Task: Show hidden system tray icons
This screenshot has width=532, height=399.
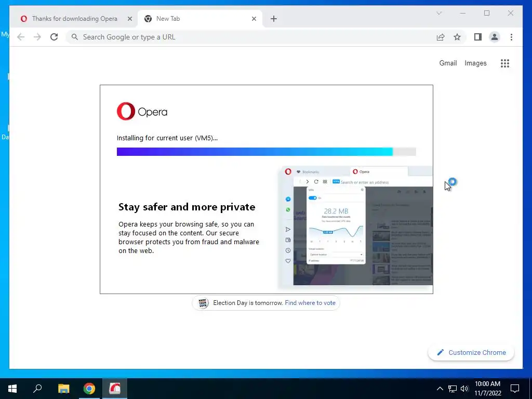Action: [x=440, y=389]
